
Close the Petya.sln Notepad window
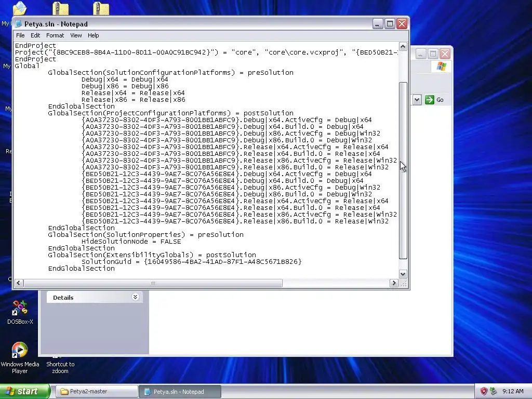point(402,24)
